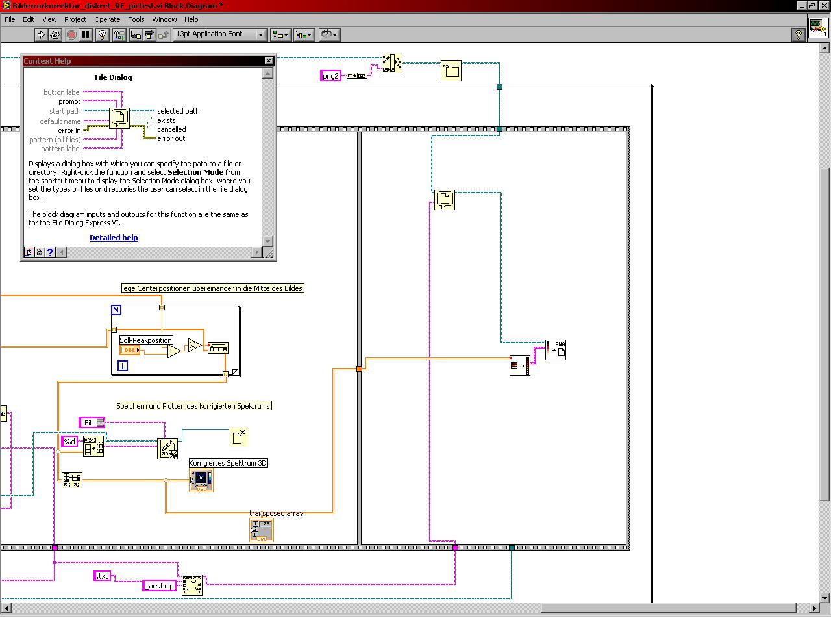Toggle Highlight Execution light bulb

coord(103,34)
